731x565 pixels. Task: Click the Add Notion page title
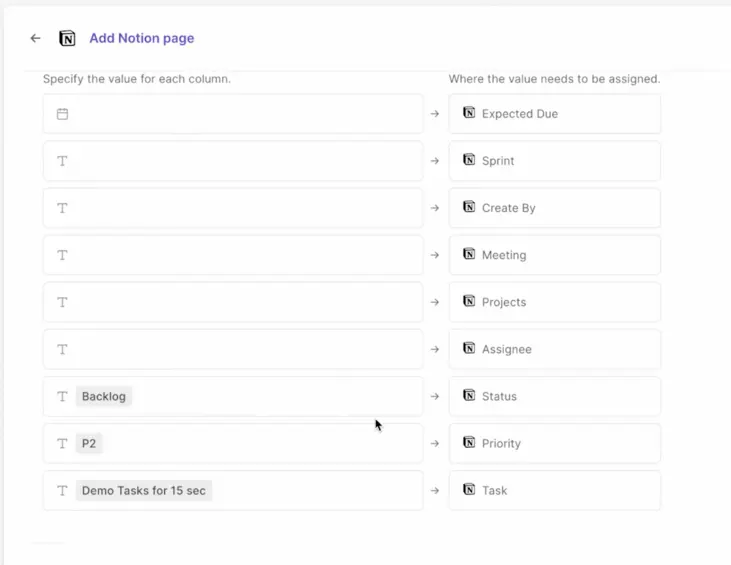(x=142, y=38)
